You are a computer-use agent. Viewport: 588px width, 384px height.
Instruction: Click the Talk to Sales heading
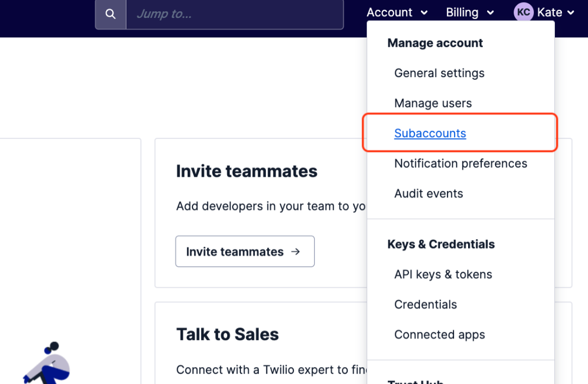click(227, 334)
